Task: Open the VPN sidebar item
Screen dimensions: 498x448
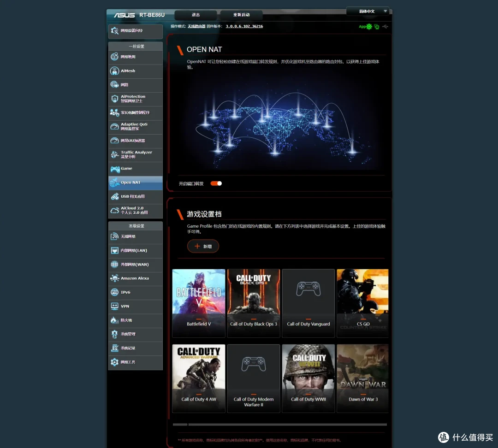Action: [135, 307]
